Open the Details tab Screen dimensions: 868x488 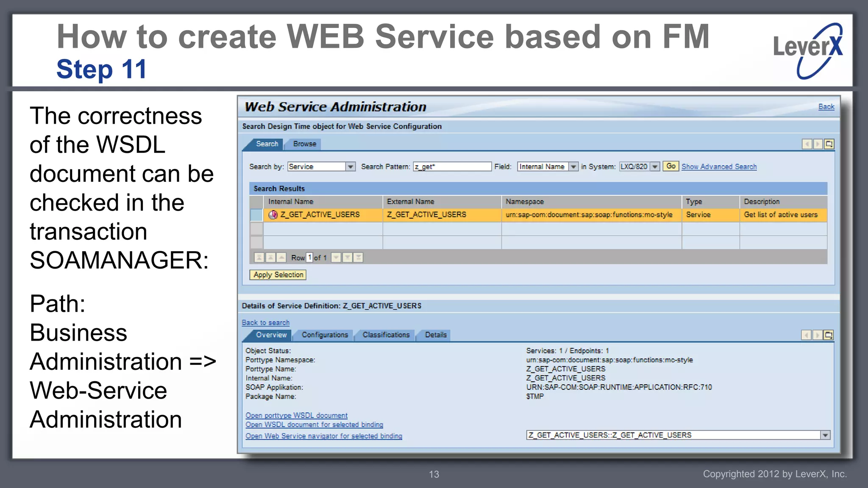pos(436,335)
